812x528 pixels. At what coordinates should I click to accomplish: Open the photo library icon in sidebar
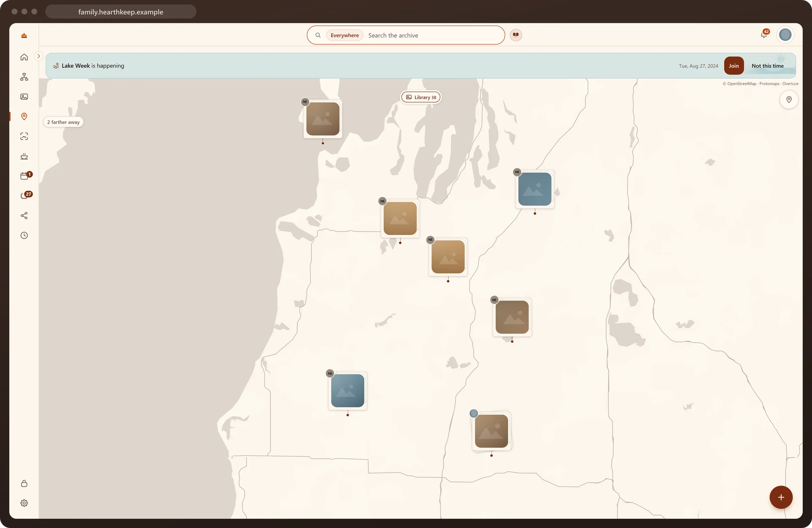(24, 97)
